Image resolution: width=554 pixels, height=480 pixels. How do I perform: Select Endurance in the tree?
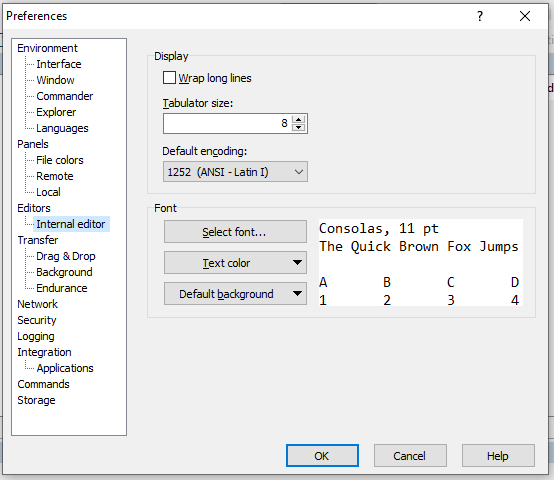(x=62, y=288)
